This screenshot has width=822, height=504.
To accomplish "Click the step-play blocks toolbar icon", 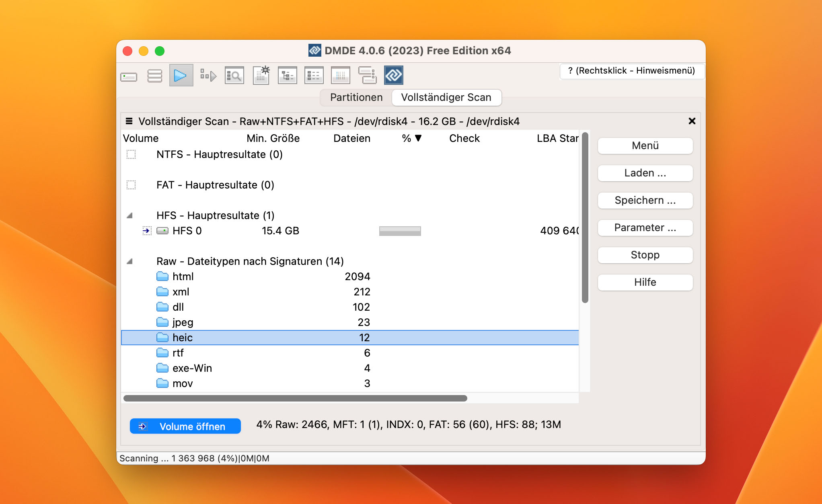I will [x=208, y=75].
